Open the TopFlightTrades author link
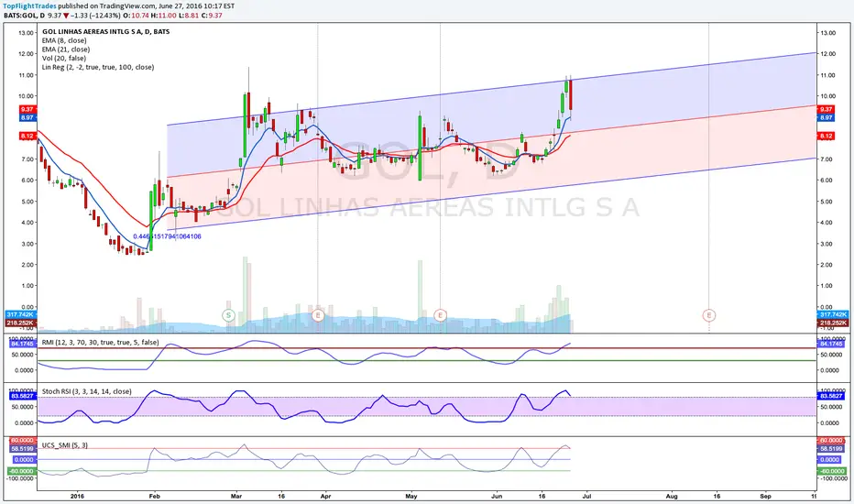The height and width of the screenshot is (504, 854). click(x=30, y=6)
